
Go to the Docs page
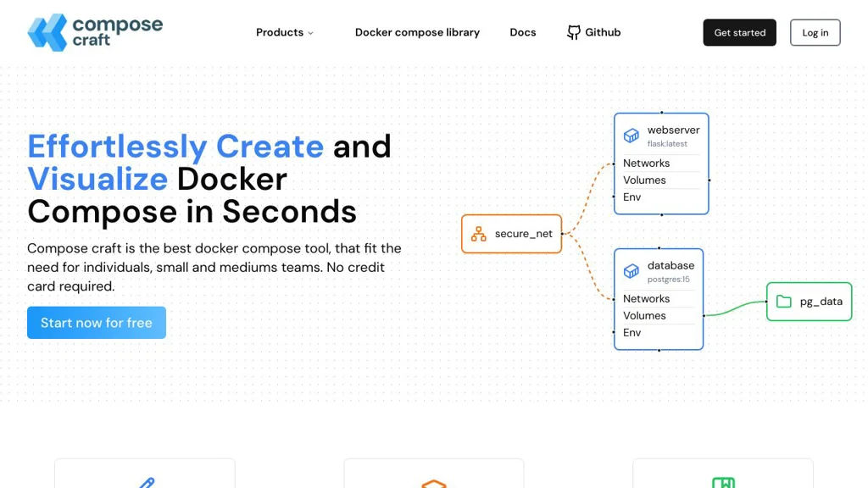(x=522, y=33)
